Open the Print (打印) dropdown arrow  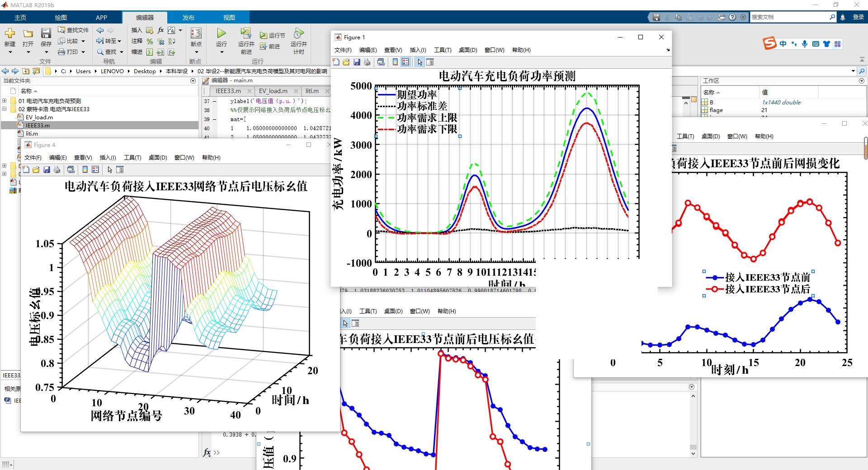click(83, 52)
